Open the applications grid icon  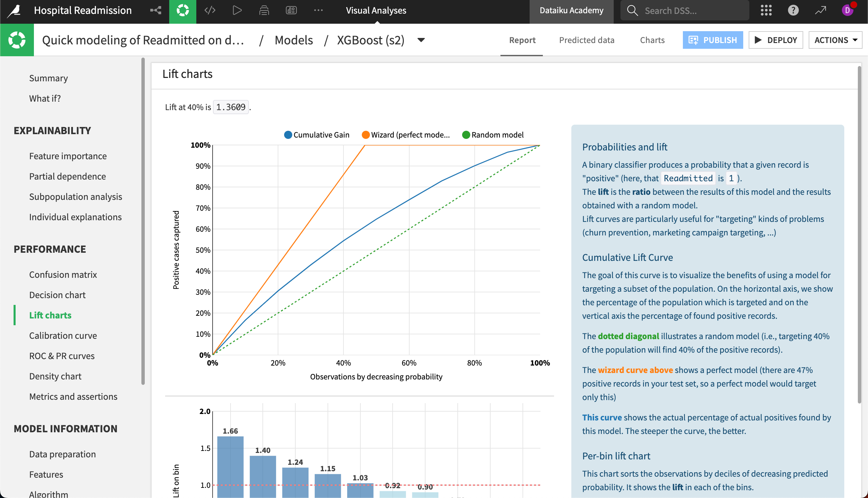click(766, 11)
